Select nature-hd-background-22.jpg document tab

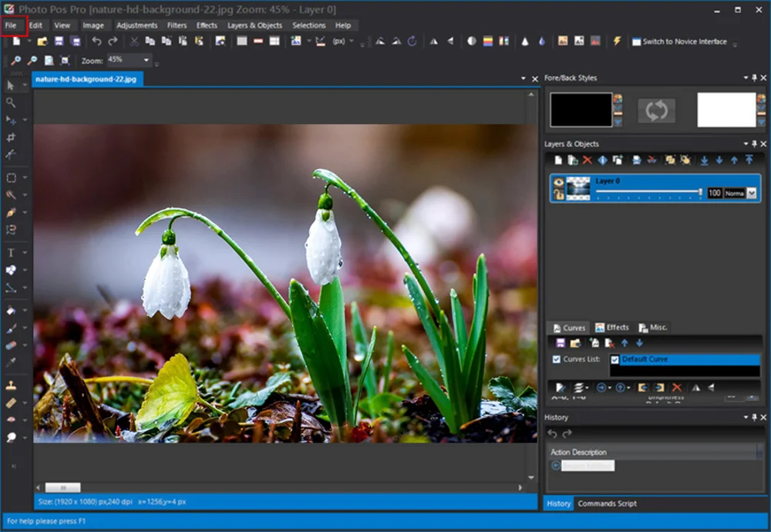[x=88, y=79]
